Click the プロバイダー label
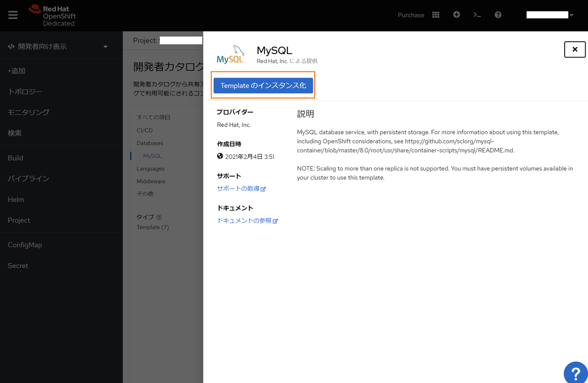588x383 pixels. point(235,112)
